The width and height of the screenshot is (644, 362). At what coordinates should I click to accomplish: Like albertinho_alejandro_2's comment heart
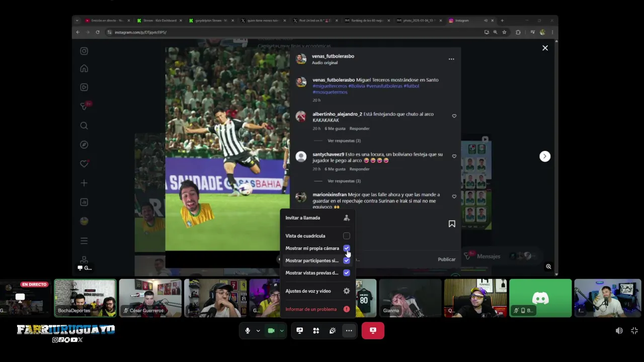(454, 116)
